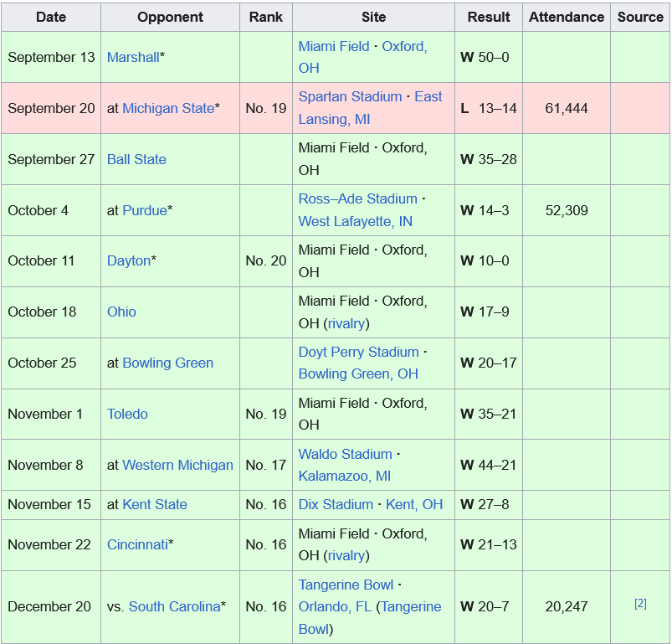Click the Kent State opponent link

(x=155, y=504)
